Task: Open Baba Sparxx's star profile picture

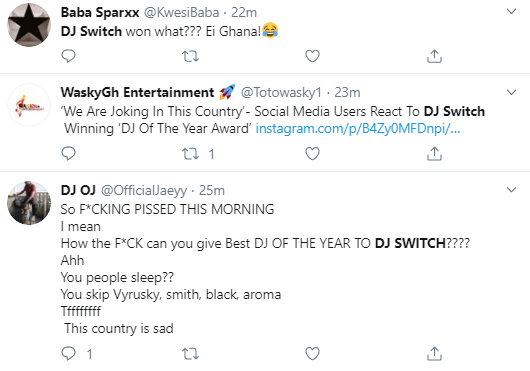Action: point(29,25)
